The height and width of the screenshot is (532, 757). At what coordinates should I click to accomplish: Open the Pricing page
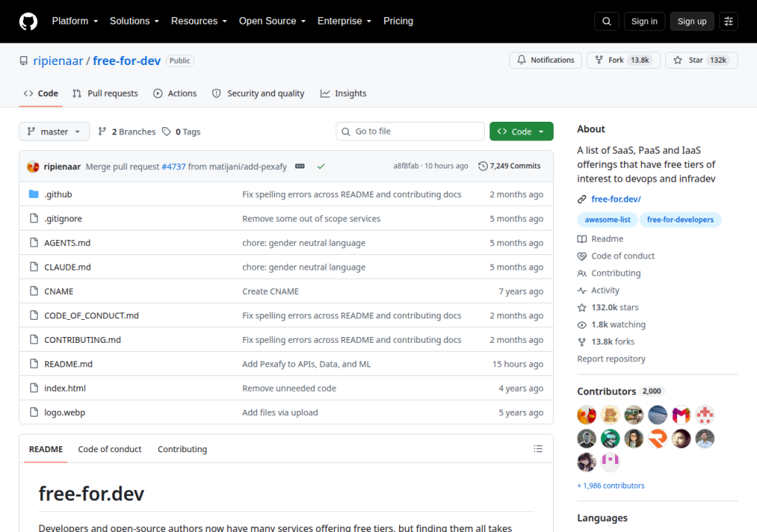[398, 21]
